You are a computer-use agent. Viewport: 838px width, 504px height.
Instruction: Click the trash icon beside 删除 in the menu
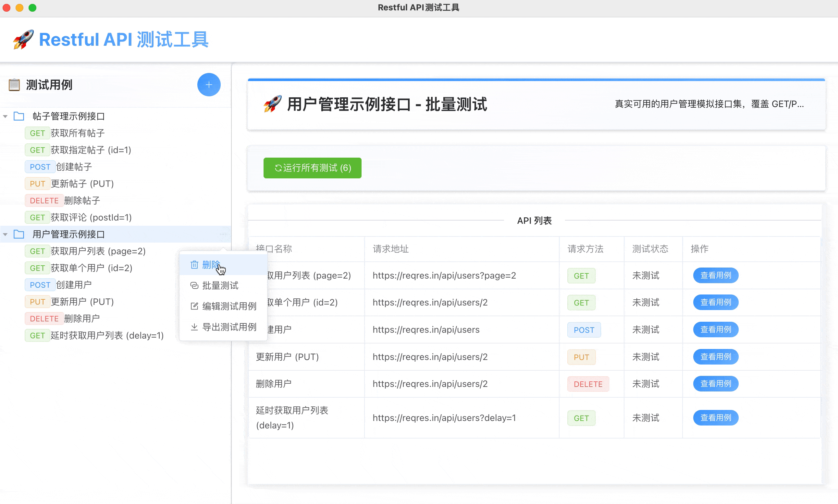(194, 264)
